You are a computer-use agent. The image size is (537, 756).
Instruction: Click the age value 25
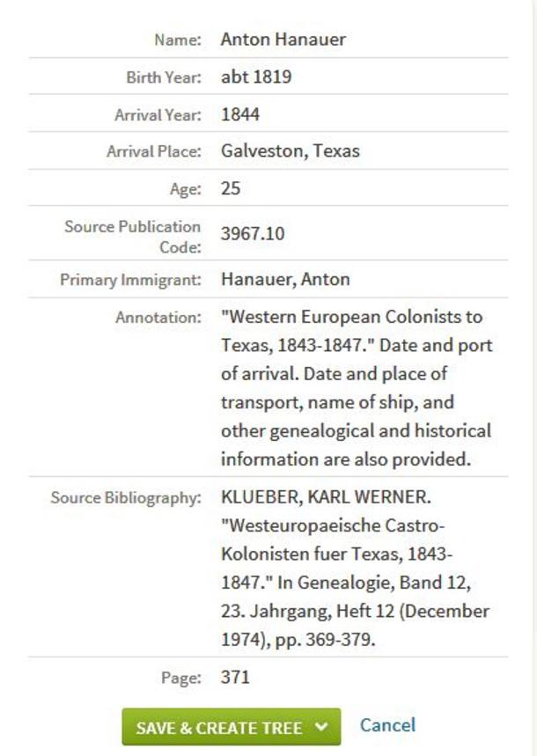(x=231, y=188)
